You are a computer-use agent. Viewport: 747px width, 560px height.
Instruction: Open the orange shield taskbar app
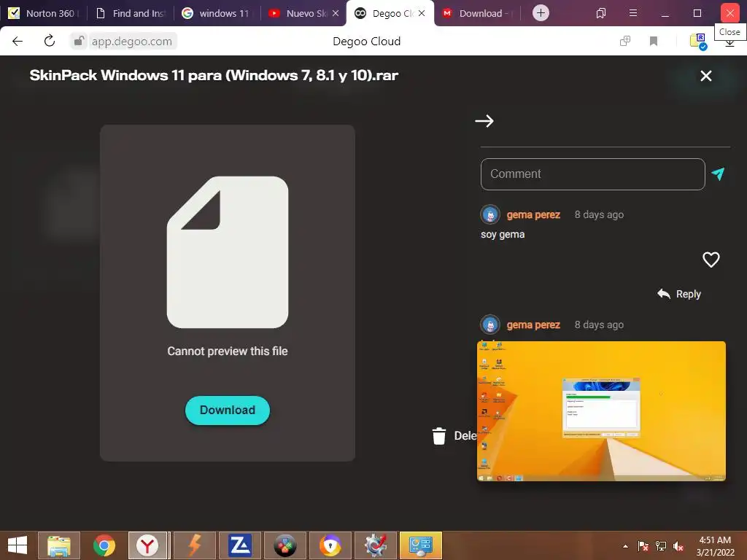(330, 545)
